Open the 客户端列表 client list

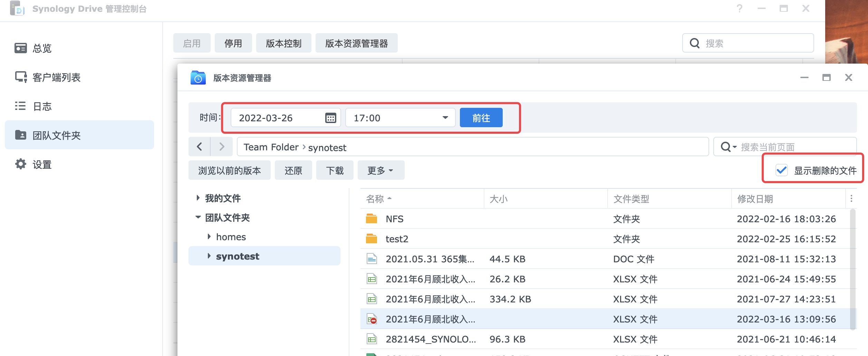(x=79, y=77)
